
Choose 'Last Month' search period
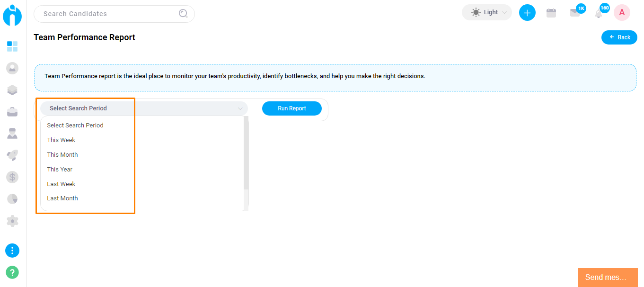tap(142, 198)
